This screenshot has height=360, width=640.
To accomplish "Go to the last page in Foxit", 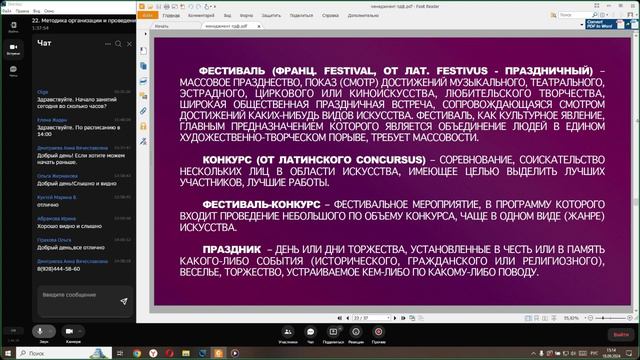I will click(403, 318).
